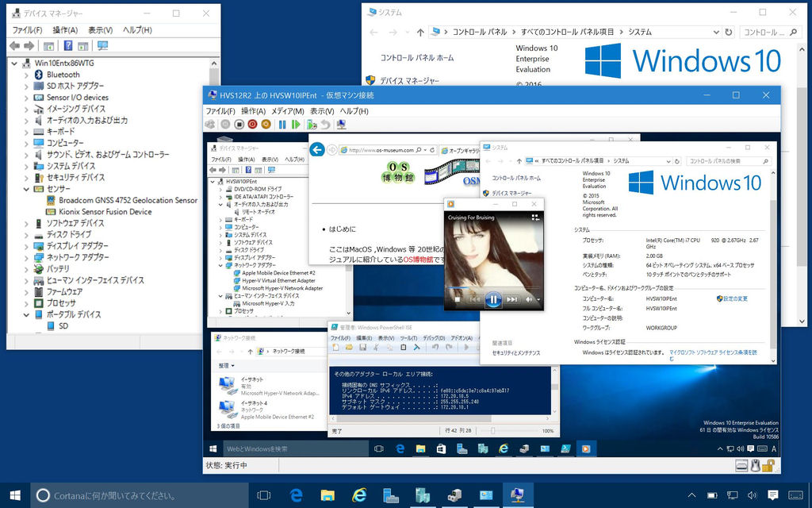
Task: Expand ディスプレイ アダプター in host Device Manager
Action: [26, 246]
